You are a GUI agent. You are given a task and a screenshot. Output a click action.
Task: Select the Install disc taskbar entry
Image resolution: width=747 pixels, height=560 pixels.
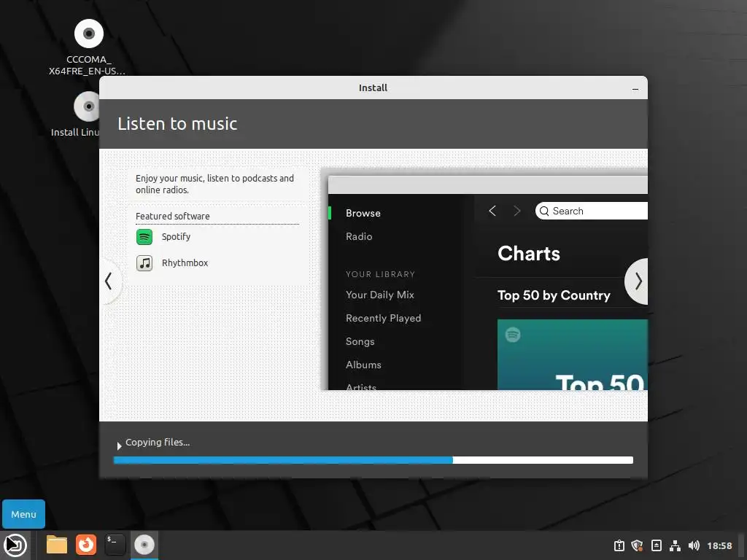144,545
